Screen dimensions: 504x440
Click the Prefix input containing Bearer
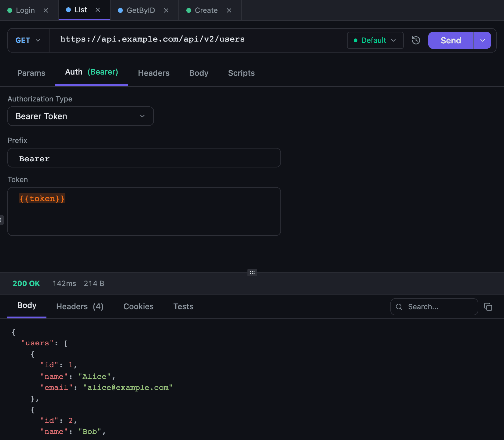144,158
